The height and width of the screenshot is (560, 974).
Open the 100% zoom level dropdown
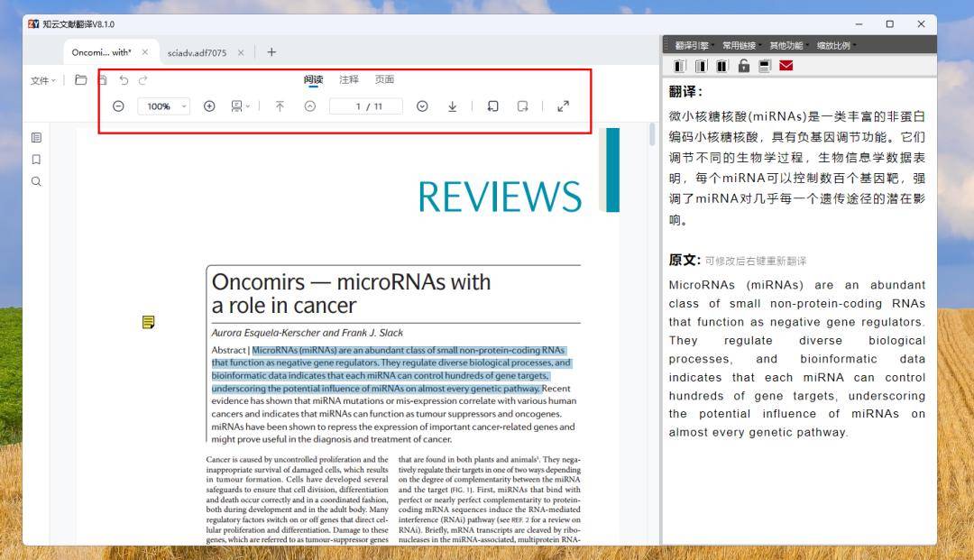tap(163, 106)
